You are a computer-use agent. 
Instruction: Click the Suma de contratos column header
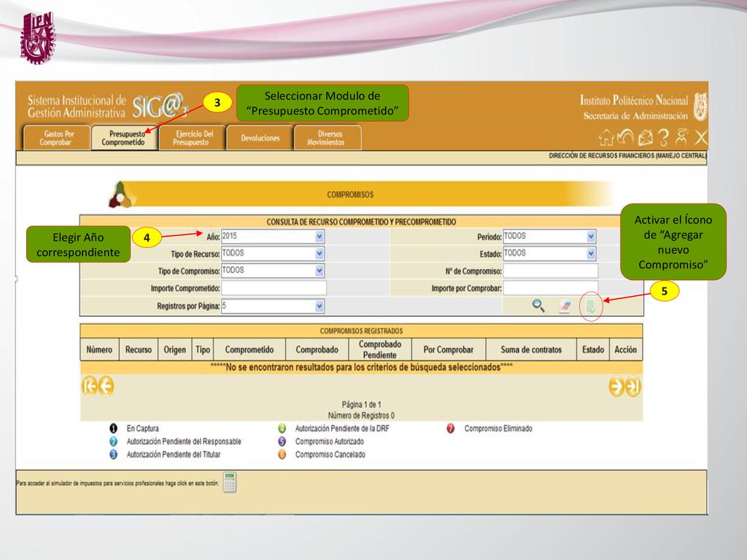tap(531, 349)
